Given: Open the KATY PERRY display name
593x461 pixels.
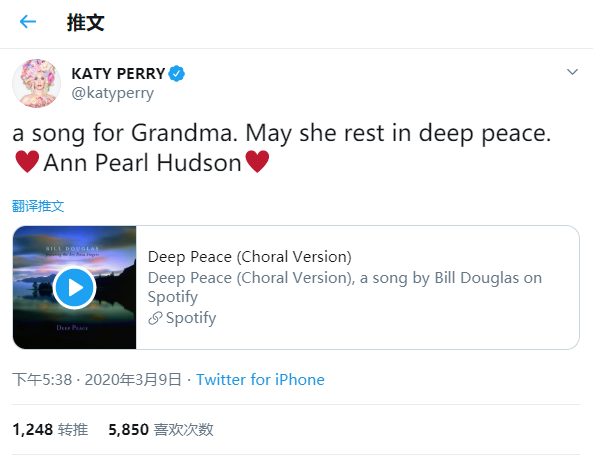Looking at the screenshot, I should (x=118, y=73).
